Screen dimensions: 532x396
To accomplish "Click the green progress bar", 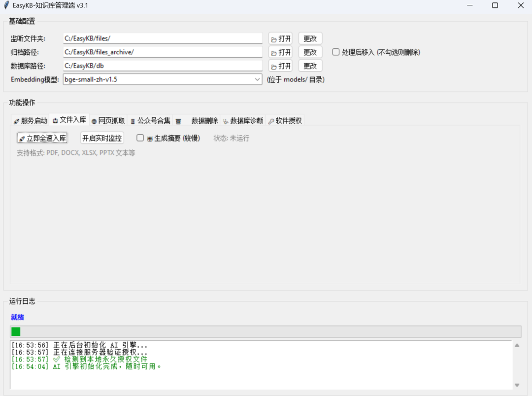I will tap(16, 331).
